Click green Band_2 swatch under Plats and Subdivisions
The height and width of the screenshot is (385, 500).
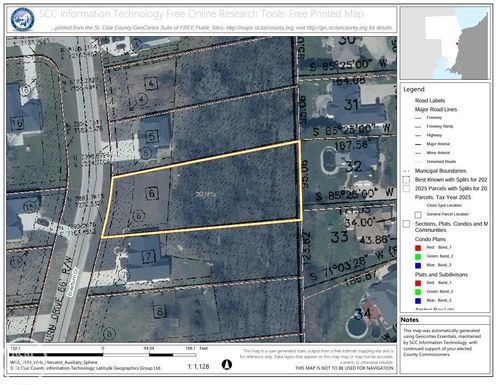(x=418, y=292)
